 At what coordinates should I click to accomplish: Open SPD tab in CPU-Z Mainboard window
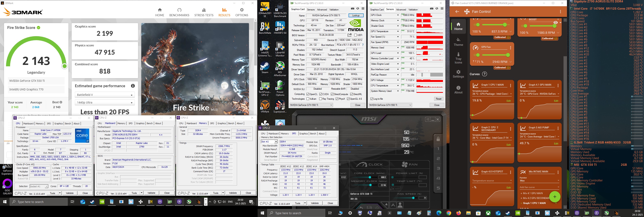(x=130, y=123)
